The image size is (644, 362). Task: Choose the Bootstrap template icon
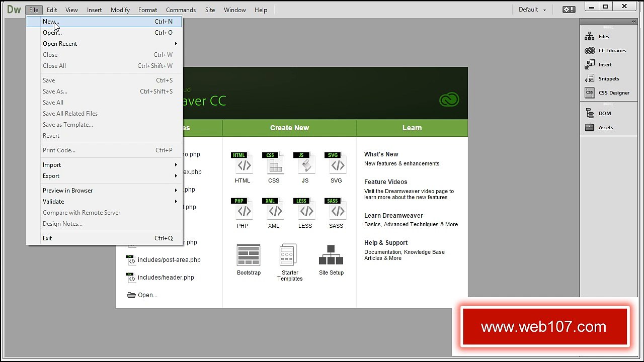(x=249, y=256)
